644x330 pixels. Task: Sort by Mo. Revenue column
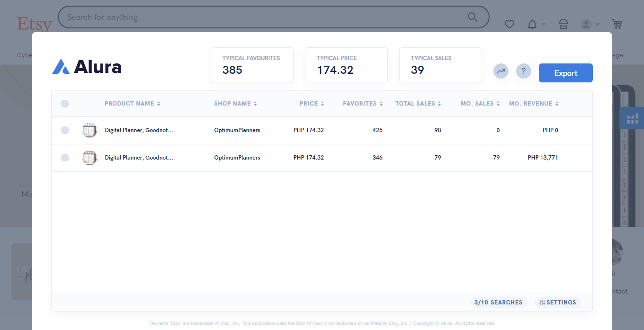point(534,104)
